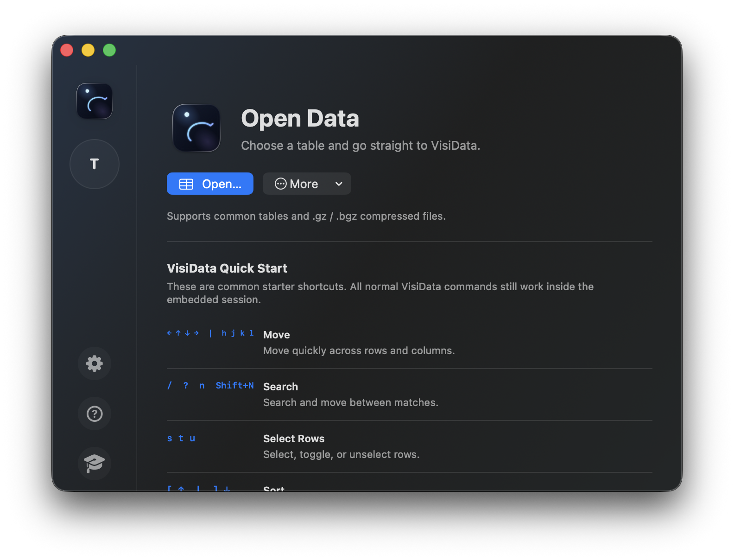Click 'Choose a table and go straight to VisiData.'
734x560 pixels.
361,146
